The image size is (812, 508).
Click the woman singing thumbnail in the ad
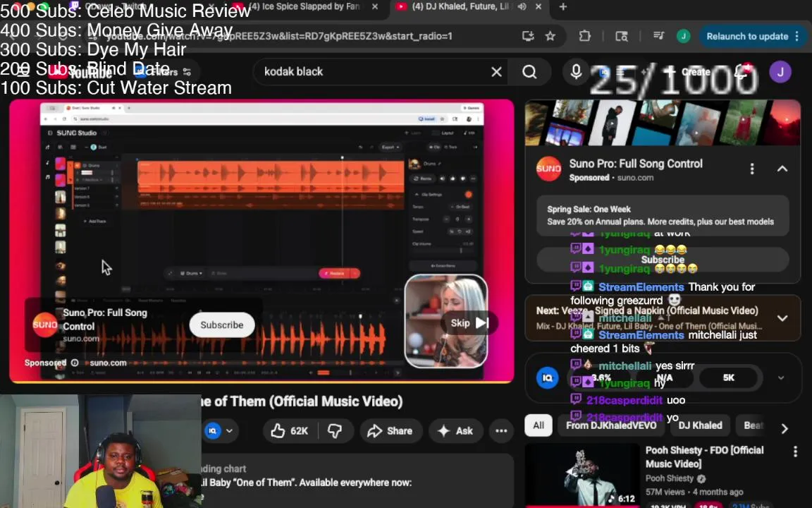(x=446, y=322)
